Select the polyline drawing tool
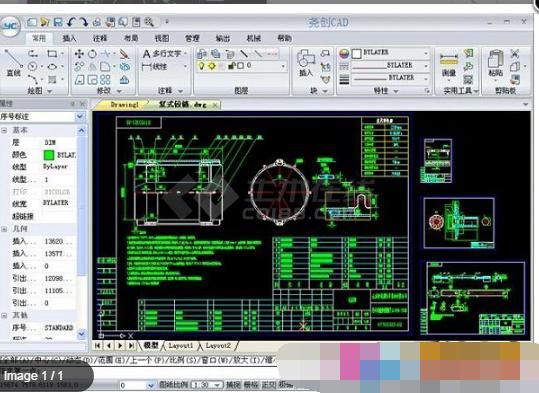Image resolution: width=539 pixels, height=393 pixels. (33, 54)
